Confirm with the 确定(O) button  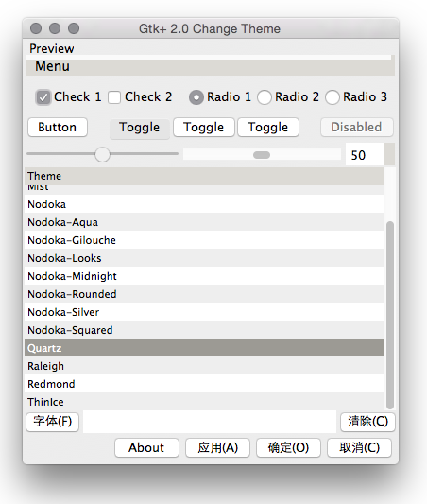pos(289,448)
